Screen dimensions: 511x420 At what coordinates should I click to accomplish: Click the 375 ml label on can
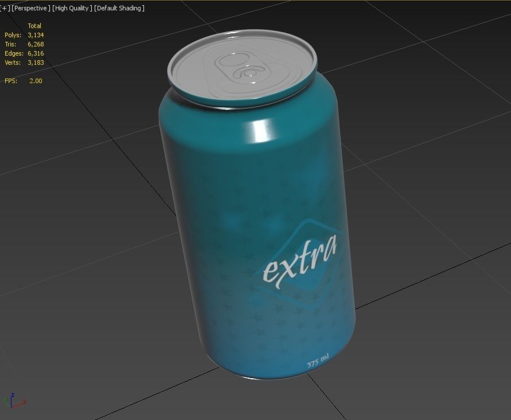318,360
